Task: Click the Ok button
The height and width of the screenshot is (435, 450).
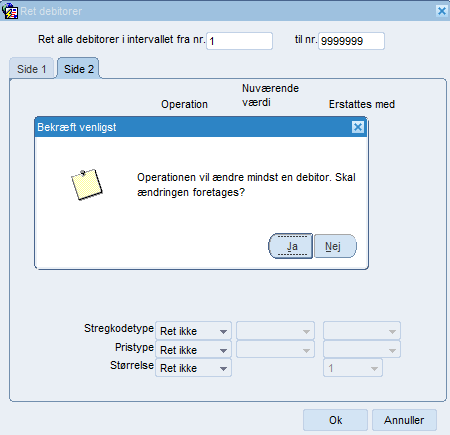Action: [x=335, y=420]
